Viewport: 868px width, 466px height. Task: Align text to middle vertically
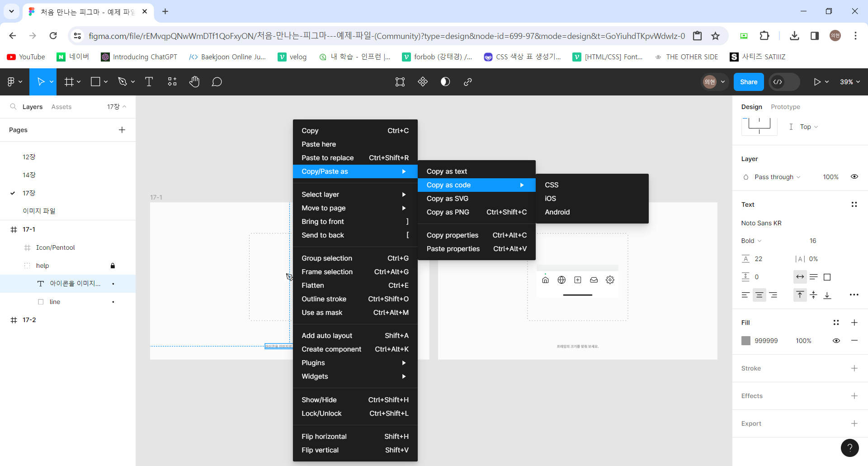click(814, 295)
